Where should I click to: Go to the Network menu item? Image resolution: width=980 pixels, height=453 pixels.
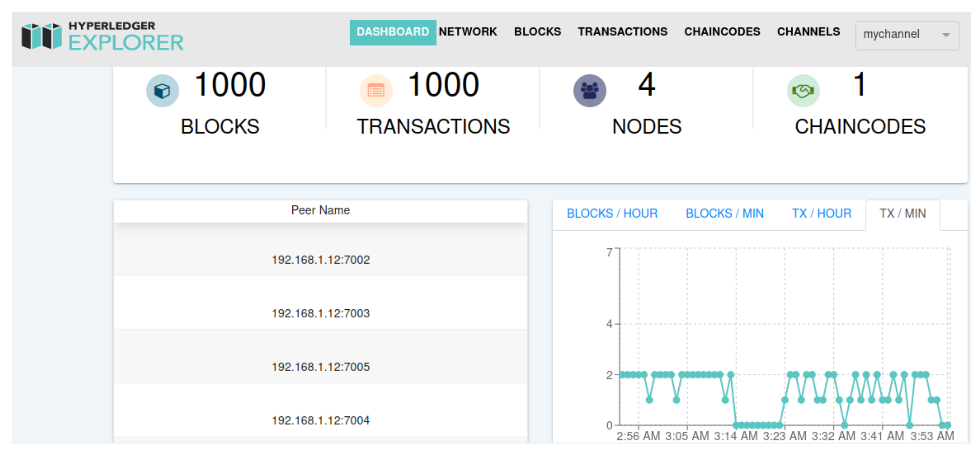[468, 31]
